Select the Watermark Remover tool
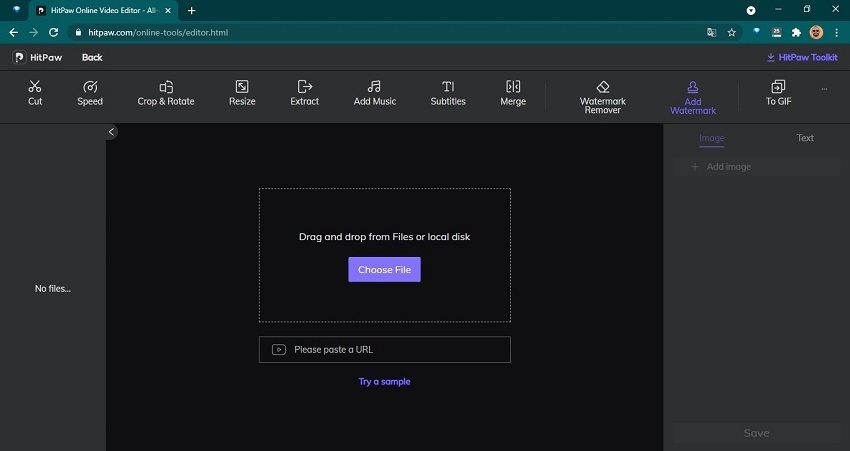Viewport: 850px width, 451px height. [602, 97]
